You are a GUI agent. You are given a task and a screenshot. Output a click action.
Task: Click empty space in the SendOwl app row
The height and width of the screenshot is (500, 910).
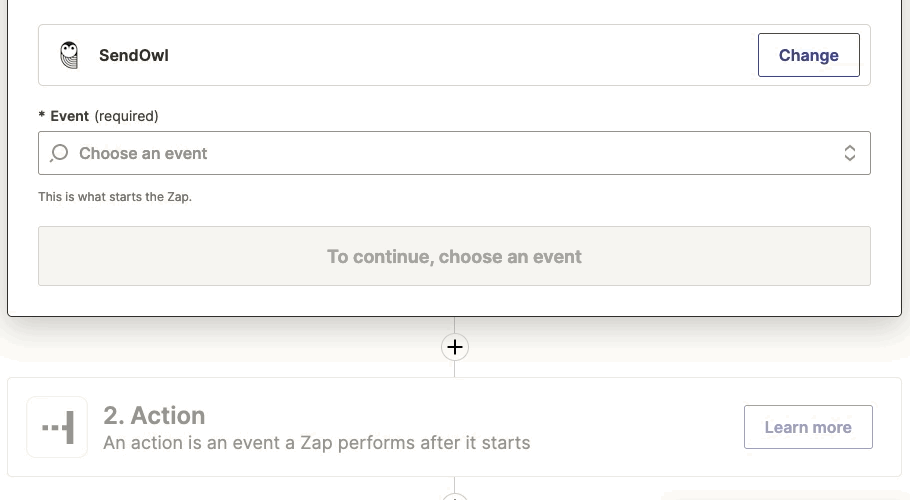point(450,55)
